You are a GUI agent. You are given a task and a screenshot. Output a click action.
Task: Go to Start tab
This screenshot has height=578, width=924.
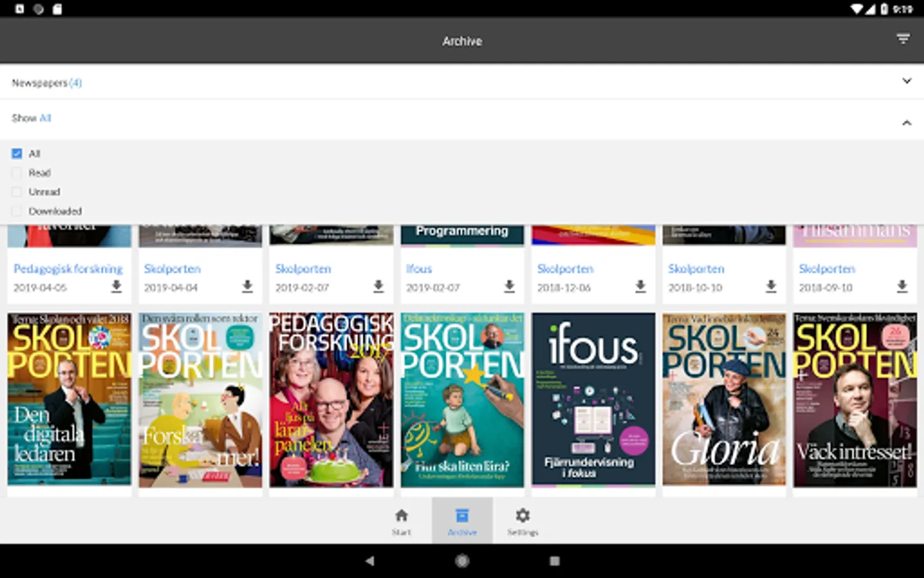pos(401,521)
